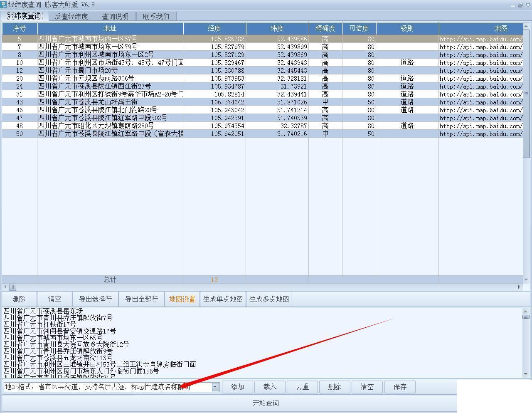
Task: Click 生成单点地图 button
Action: [x=223, y=299]
